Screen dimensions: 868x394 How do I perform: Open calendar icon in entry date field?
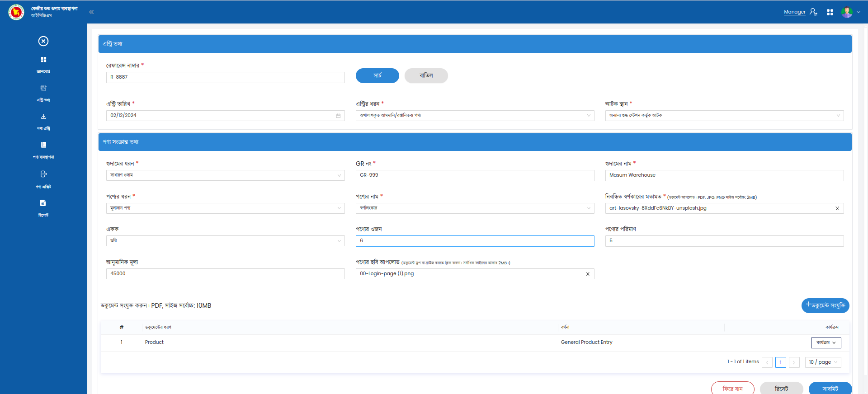click(x=338, y=116)
